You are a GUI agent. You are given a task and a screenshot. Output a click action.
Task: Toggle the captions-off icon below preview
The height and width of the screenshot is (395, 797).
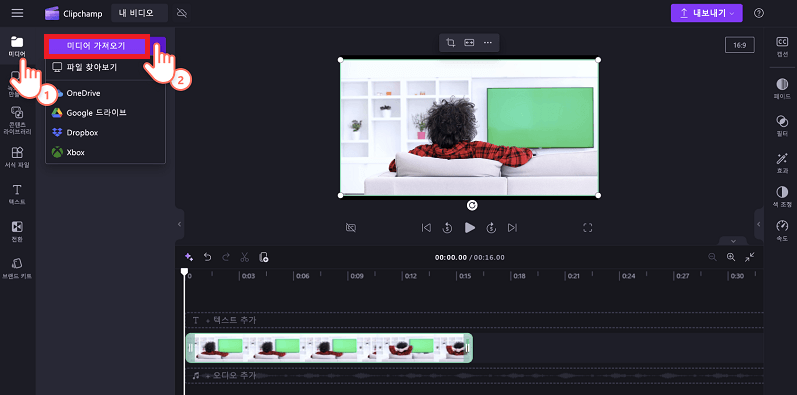(350, 228)
